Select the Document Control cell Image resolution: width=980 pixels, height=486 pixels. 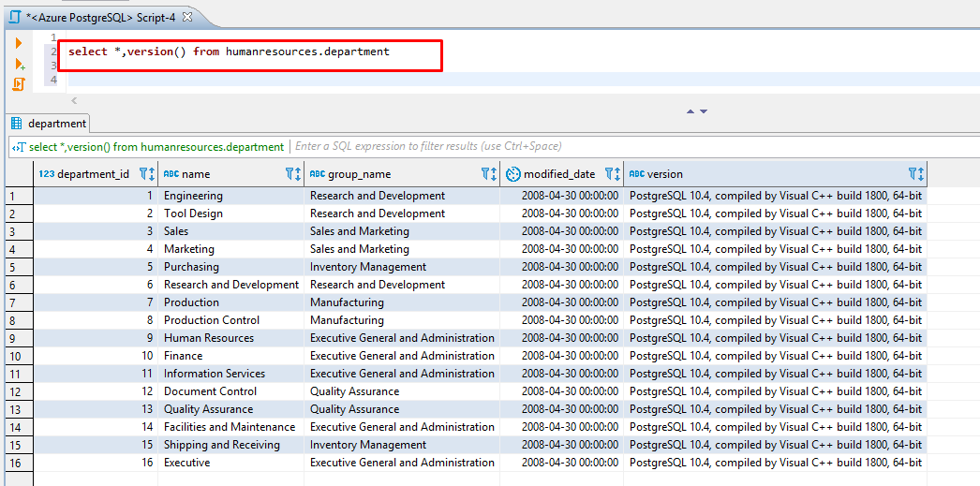[x=230, y=391]
